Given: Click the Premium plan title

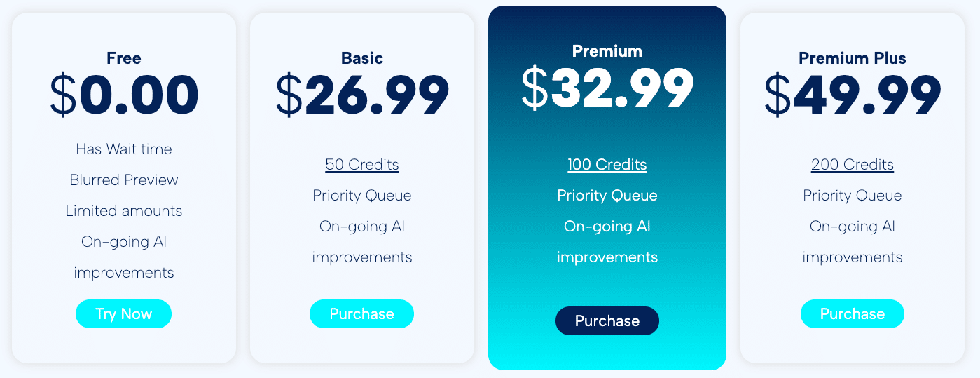Looking at the screenshot, I should coord(607,51).
